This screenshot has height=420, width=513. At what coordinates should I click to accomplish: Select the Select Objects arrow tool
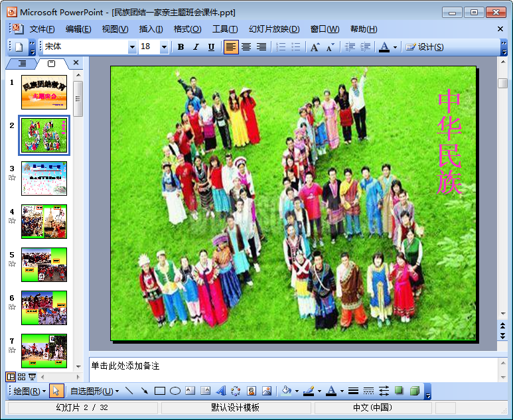click(x=56, y=391)
